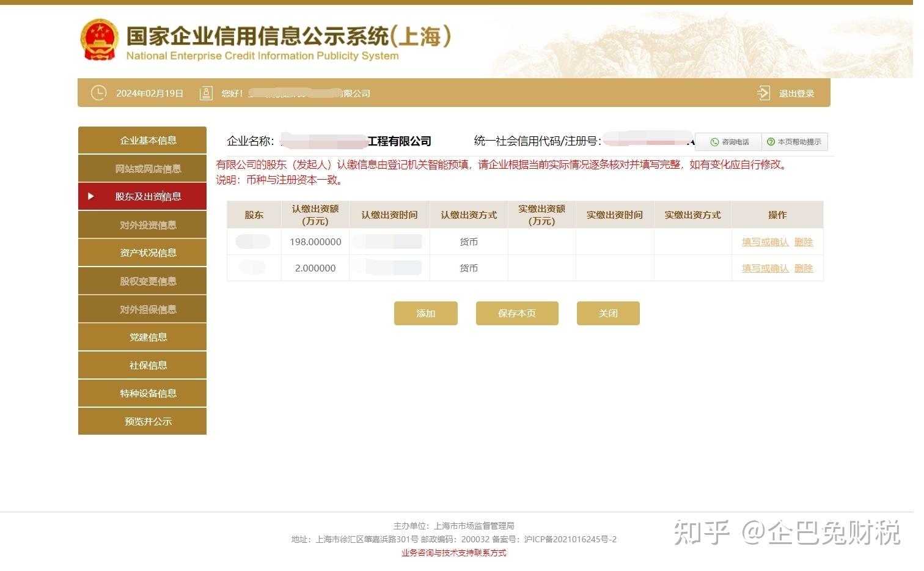Click the 操作 column header
Image resolution: width=924 pixels, height=571 pixels.
(777, 215)
